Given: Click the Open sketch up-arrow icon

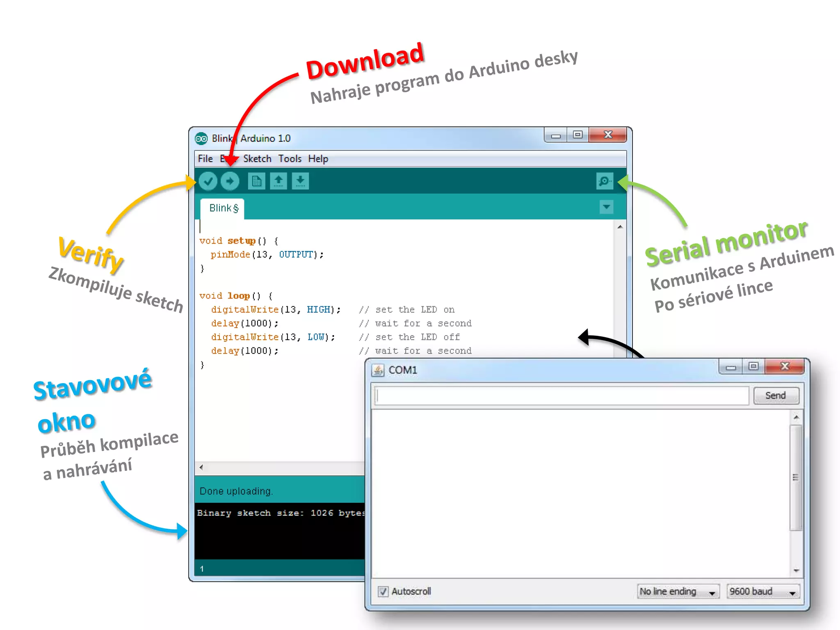Looking at the screenshot, I should [278, 181].
